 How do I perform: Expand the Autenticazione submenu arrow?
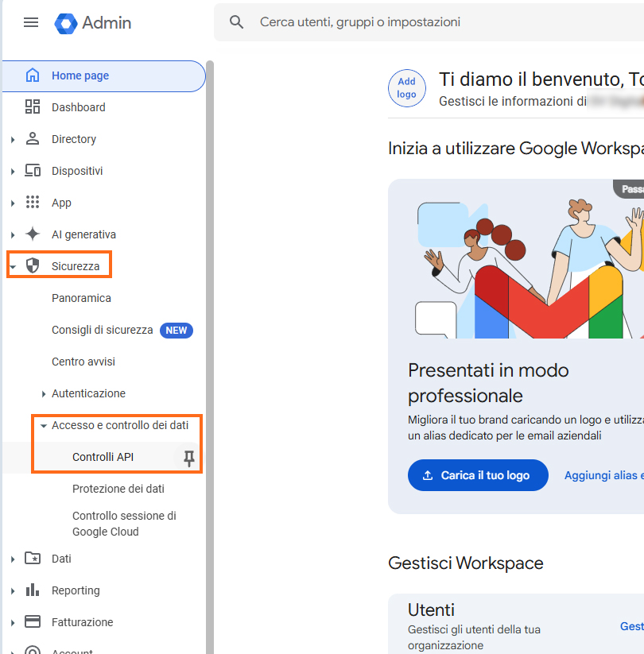click(44, 394)
